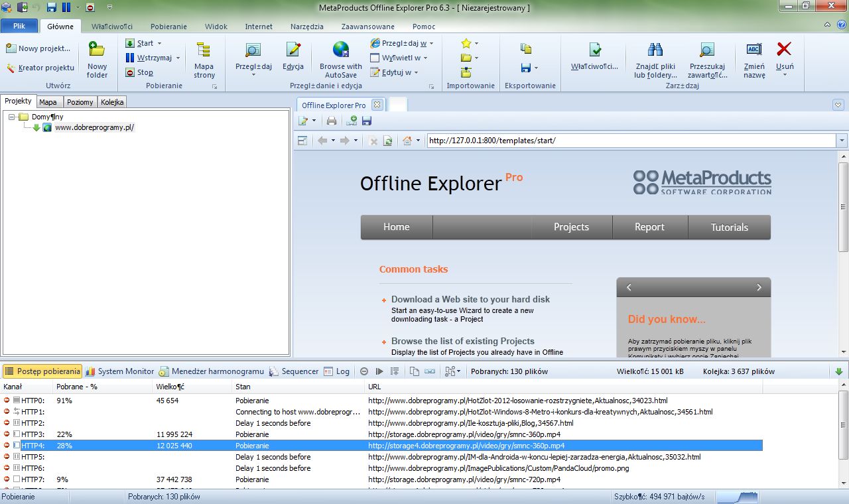Click the Projects navigation button

(571, 227)
